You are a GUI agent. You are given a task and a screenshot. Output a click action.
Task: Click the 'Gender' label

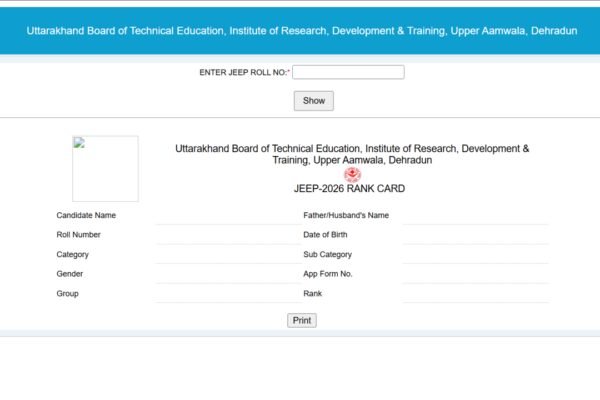tap(70, 274)
